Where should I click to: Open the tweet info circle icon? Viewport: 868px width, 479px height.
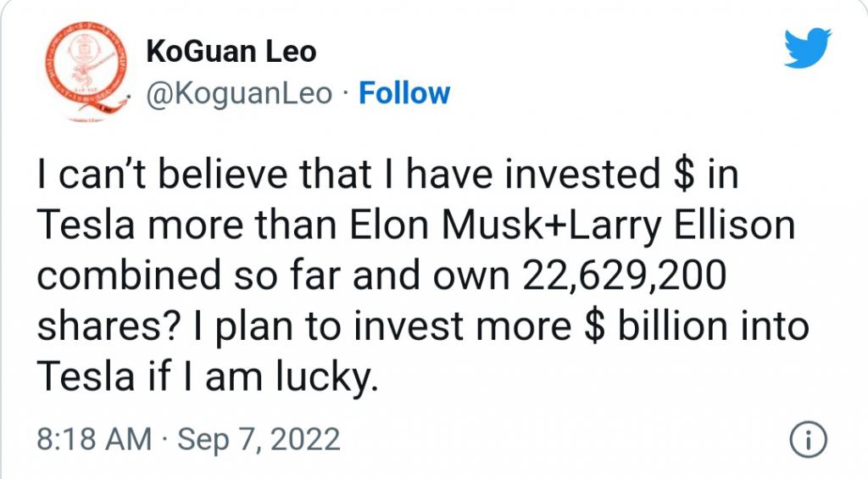808,440
